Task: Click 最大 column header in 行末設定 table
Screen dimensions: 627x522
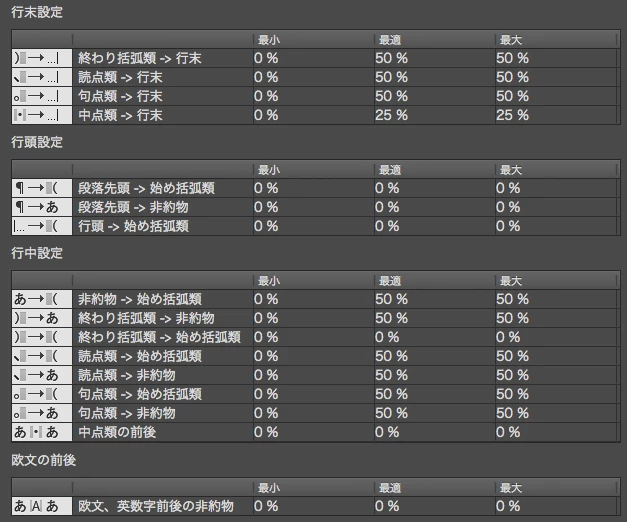Action: (x=511, y=40)
